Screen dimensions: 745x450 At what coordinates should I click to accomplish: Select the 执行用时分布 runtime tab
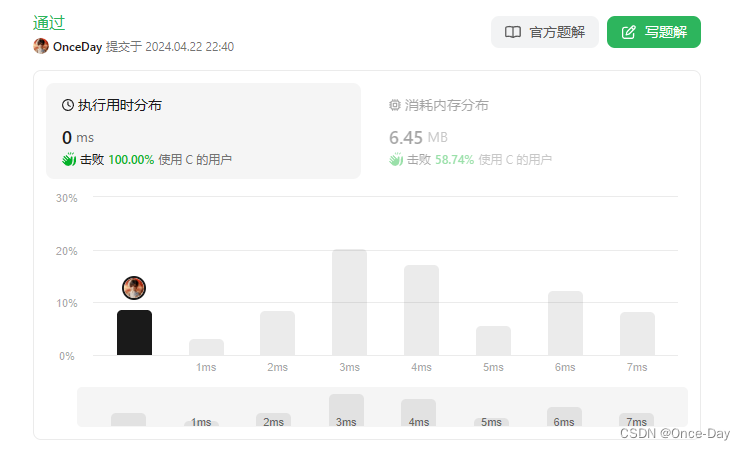coord(203,131)
